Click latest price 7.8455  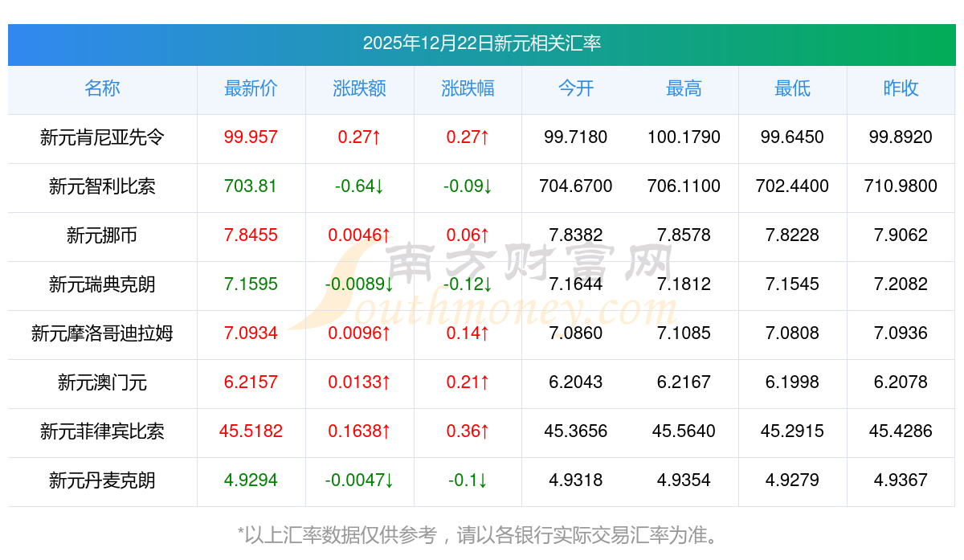[251, 235]
